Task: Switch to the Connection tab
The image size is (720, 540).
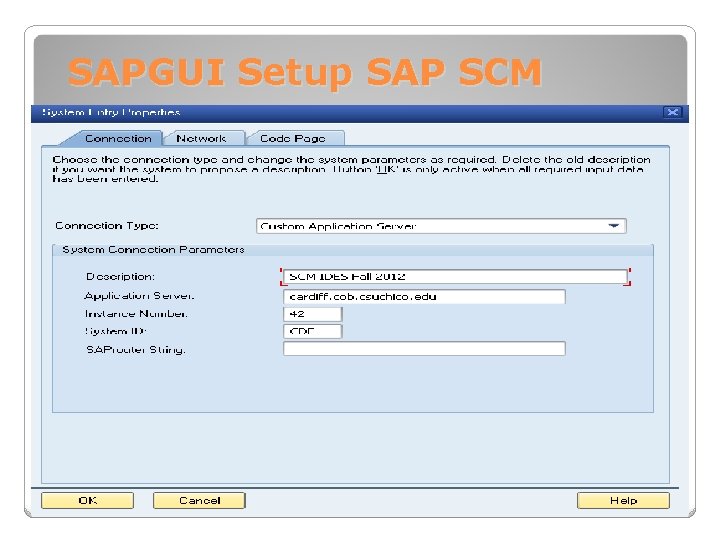Action: pos(118,138)
